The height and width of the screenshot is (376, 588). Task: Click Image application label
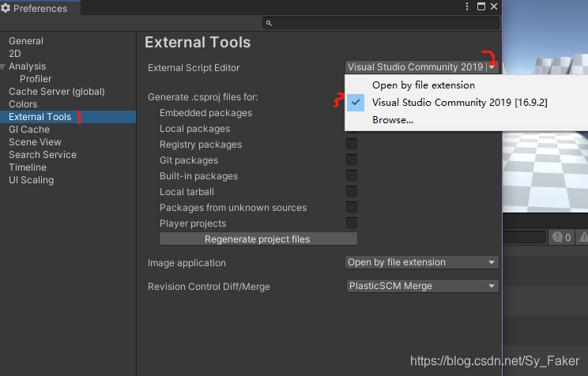click(x=187, y=263)
